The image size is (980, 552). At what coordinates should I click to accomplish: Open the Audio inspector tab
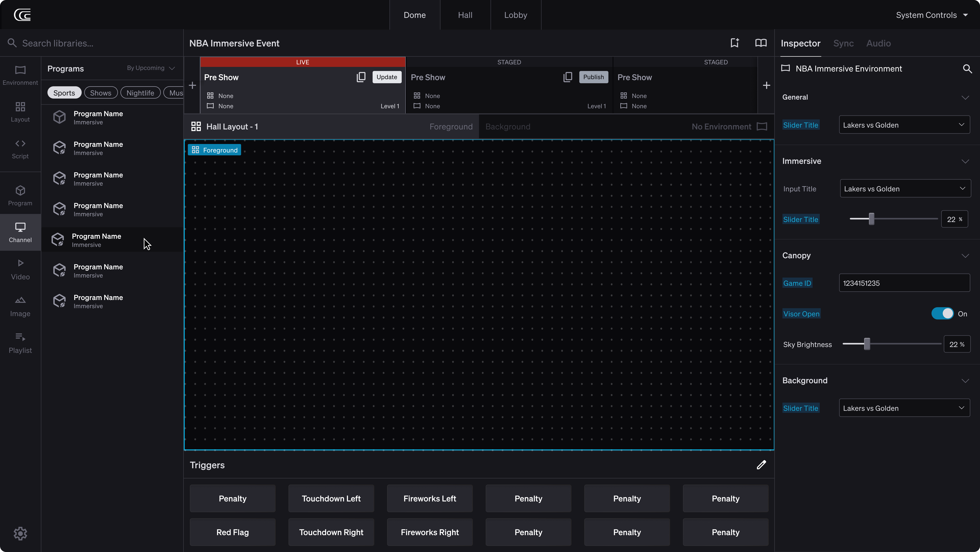click(878, 43)
